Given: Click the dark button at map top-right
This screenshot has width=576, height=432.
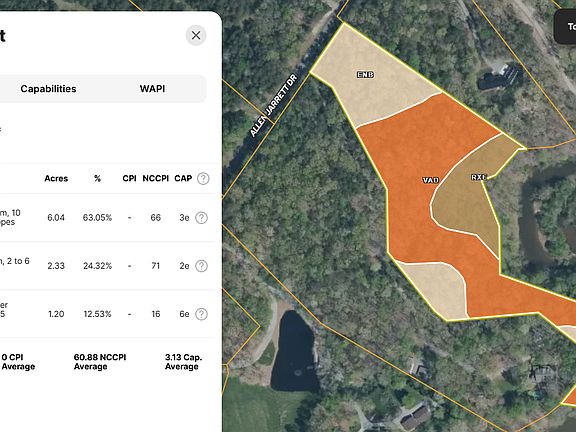Looking at the screenshot, I should click(565, 27).
